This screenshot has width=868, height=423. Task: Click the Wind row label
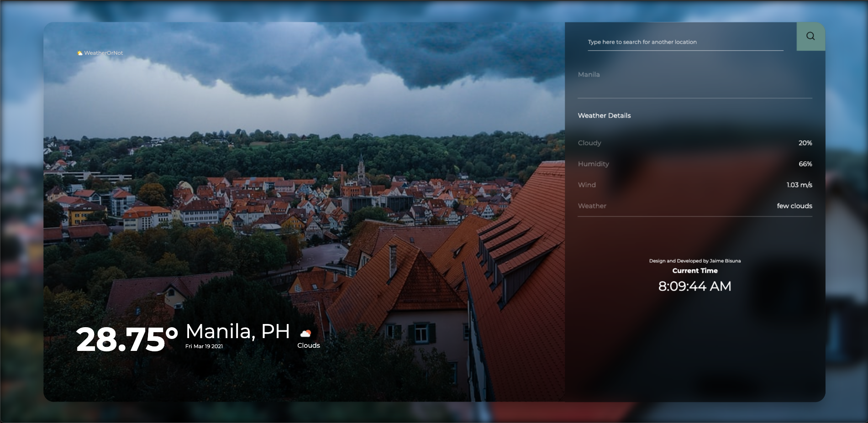click(587, 185)
